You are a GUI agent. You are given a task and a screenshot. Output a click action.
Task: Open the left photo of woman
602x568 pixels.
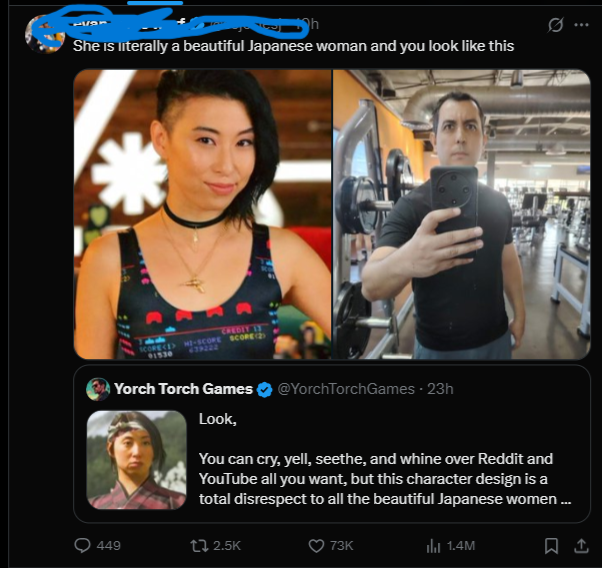[202, 214]
